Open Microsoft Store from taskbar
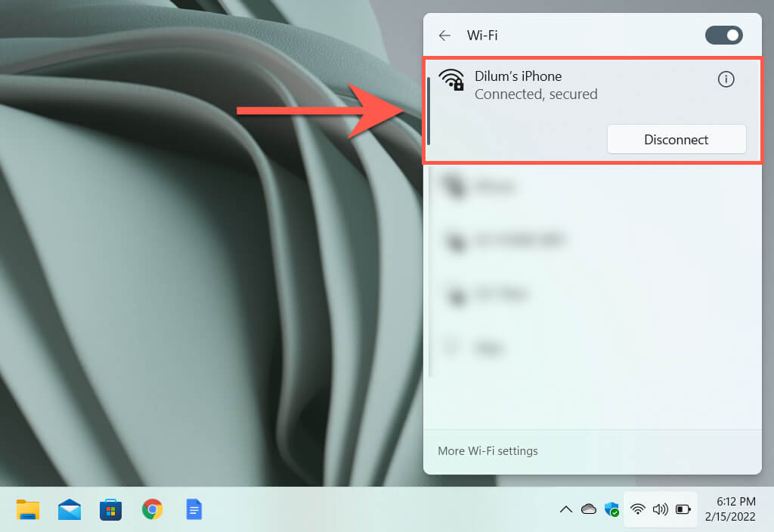 click(110, 509)
